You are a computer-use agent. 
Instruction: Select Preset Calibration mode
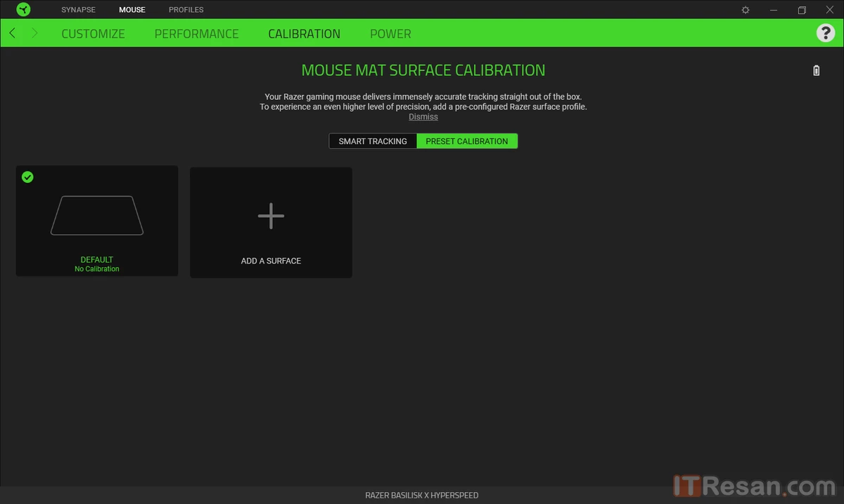coord(466,141)
